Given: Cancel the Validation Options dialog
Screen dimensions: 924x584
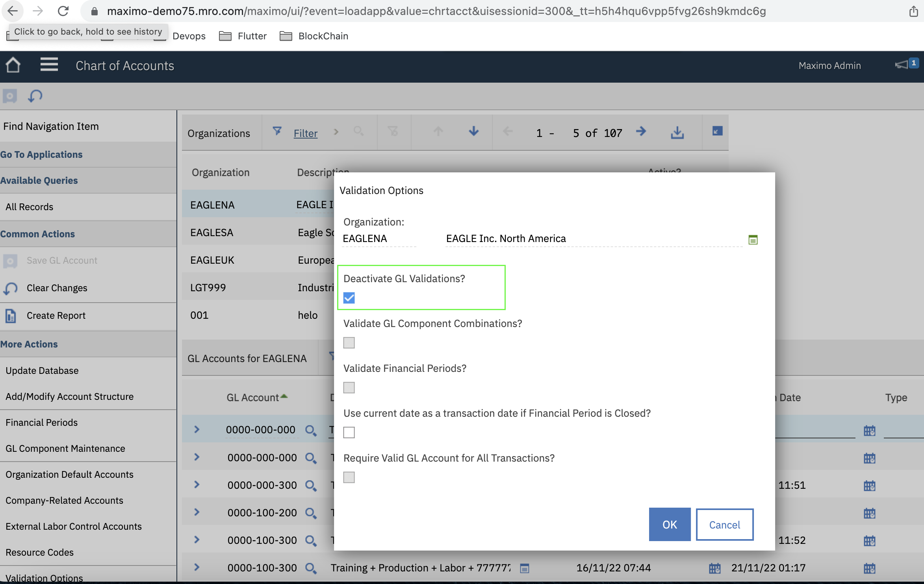Looking at the screenshot, I should point(724,525).
